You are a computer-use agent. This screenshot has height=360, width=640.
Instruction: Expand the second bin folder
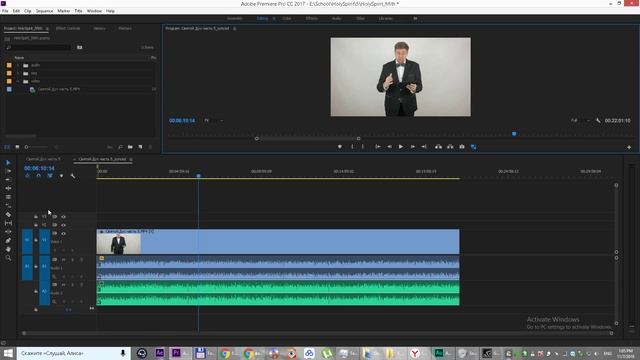coord(18,73)
